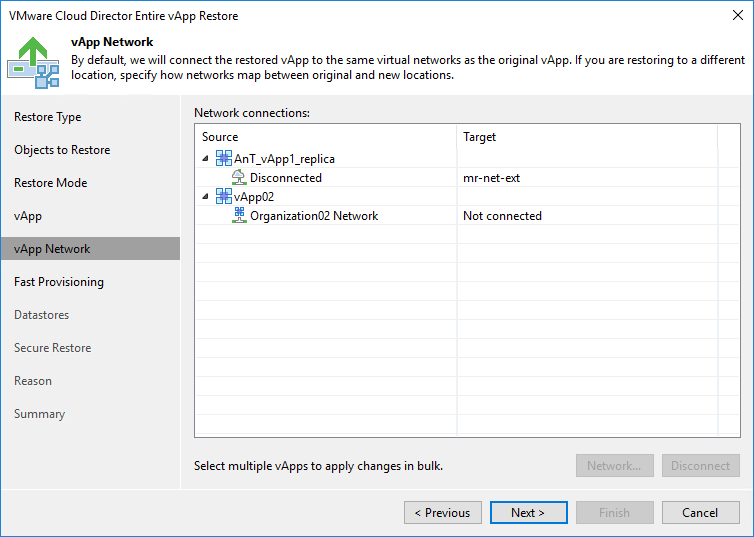
Task: Select the Summary step
Action: pyautogui.click(x=39, y=414)
